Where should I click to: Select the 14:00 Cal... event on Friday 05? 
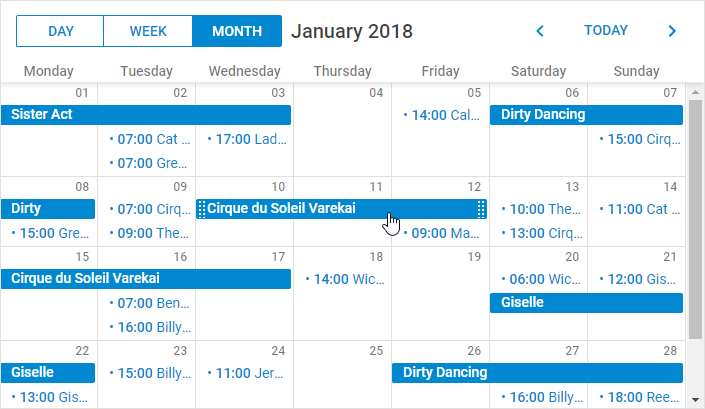[x=441, y=115]
